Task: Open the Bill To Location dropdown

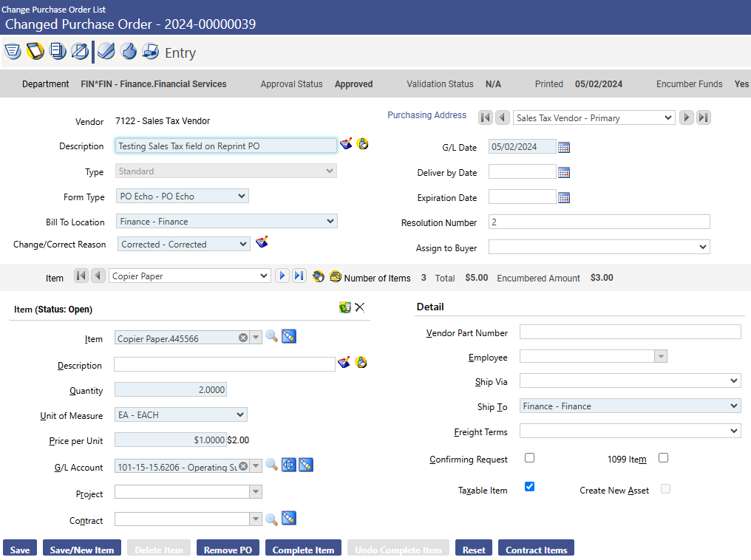Action: tap(226, 221)
